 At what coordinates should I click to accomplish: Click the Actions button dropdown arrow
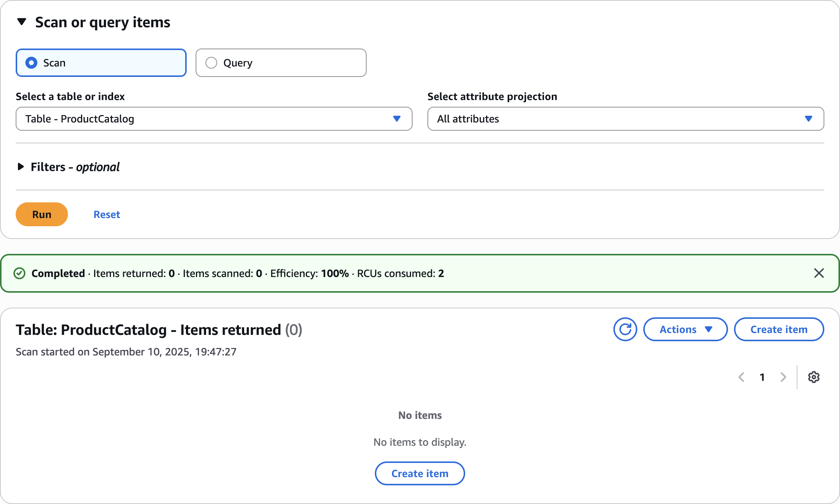(709, 329)
